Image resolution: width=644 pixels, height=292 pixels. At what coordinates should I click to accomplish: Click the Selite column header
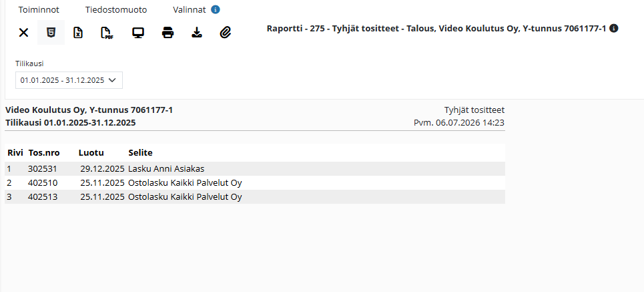click(140, 153)
